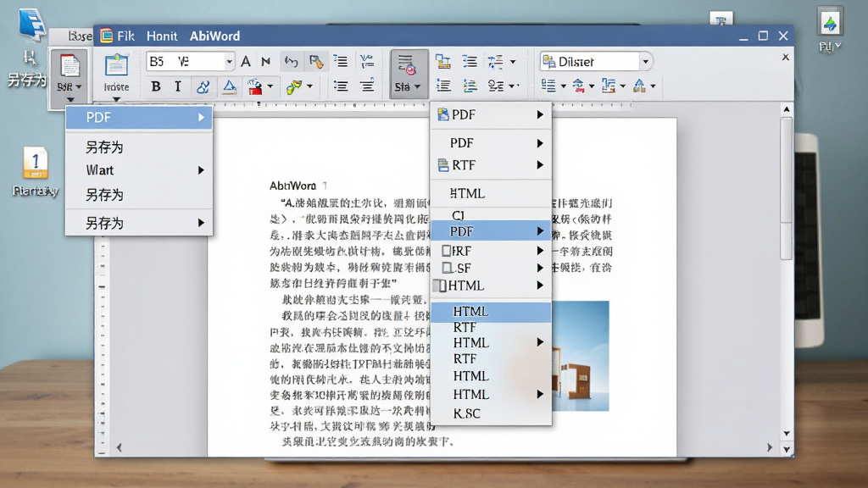Image resolution: width=868 pixels, height=488 pixels.
Task: Close the toolbar with the small X
Action: pos(786,57)
